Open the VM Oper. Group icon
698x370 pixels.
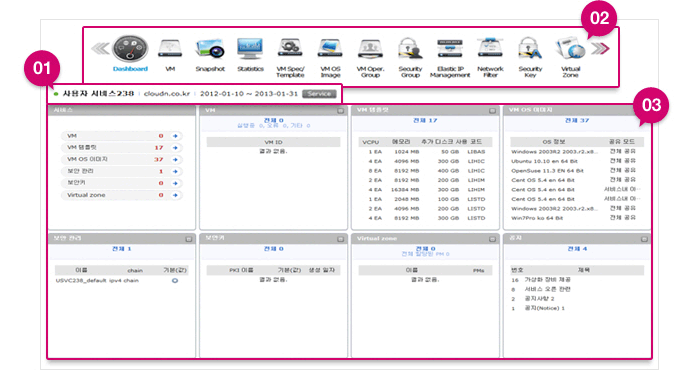pos(370,49)
